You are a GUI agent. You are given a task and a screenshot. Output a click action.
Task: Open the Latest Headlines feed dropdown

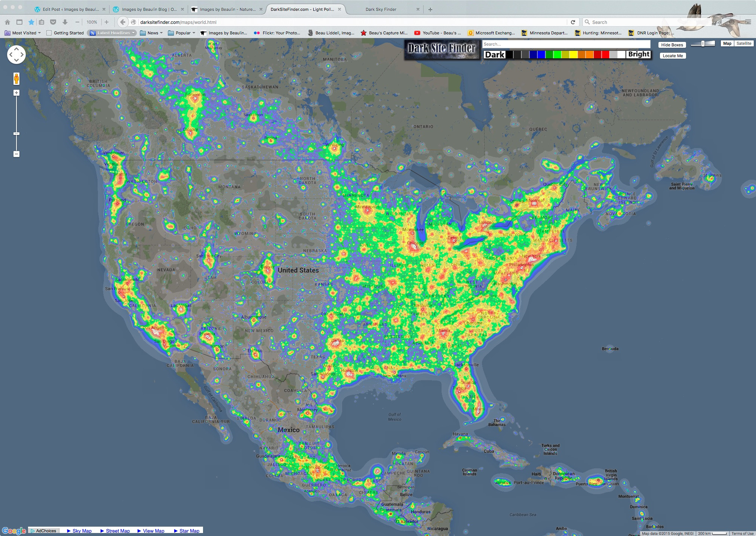click(x=113, y=33)
